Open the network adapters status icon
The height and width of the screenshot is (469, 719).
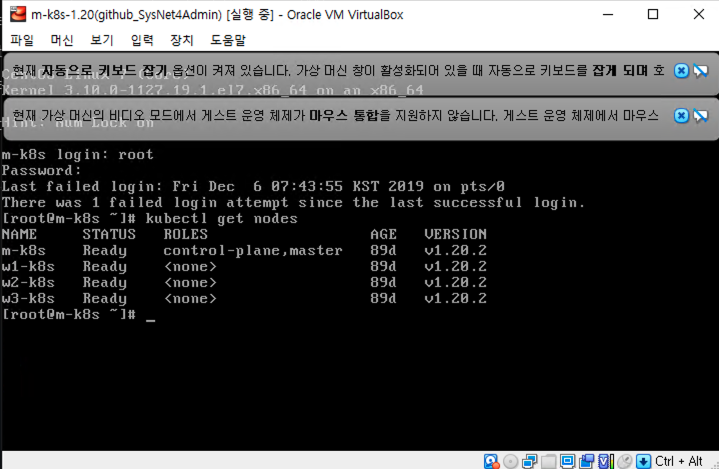530,461
